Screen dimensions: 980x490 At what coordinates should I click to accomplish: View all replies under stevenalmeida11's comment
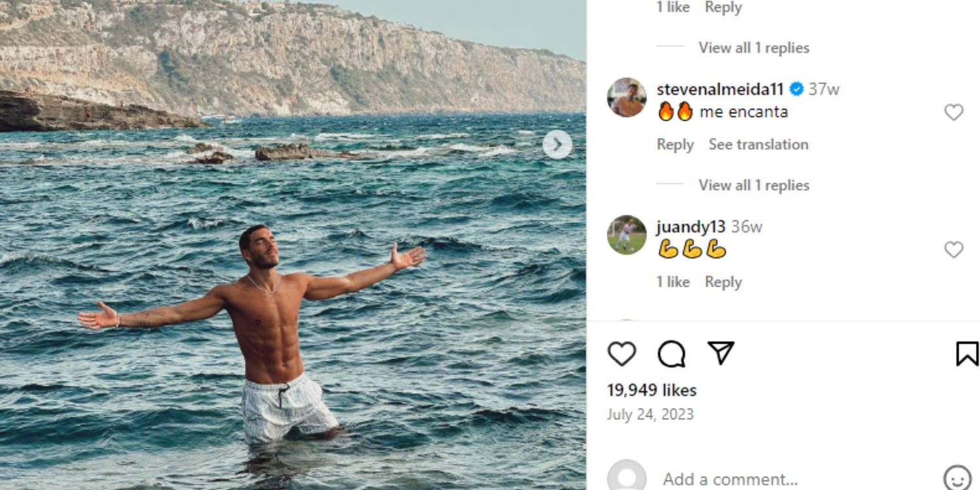(x=753, y=185)
